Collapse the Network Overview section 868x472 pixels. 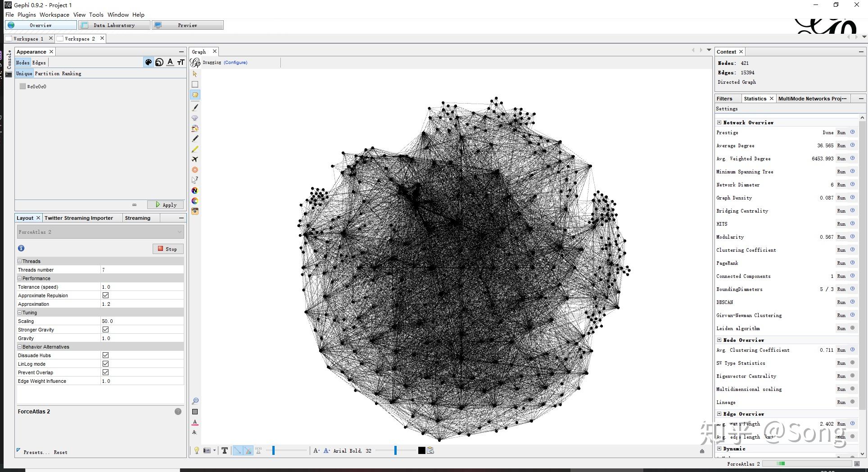tap(719, 123)
